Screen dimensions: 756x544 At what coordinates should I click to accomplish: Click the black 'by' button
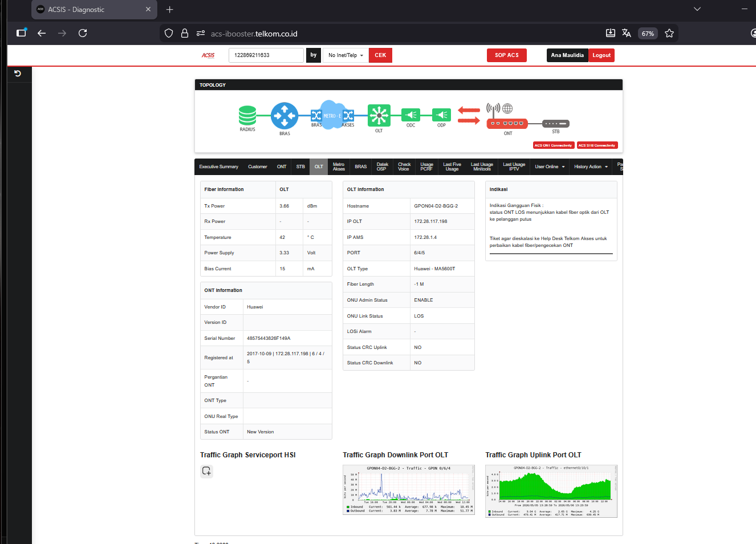tap(314, 55)
